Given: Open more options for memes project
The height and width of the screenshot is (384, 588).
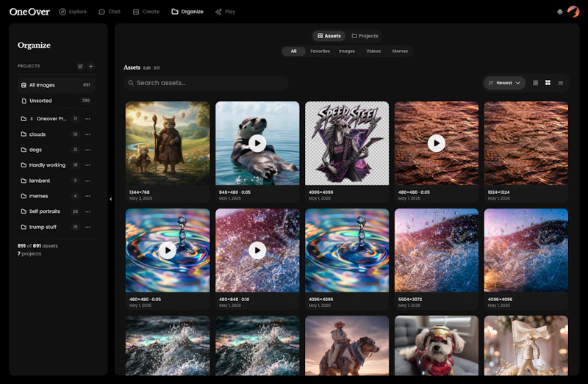Looking at the screenshot, I should click(87, 196).
